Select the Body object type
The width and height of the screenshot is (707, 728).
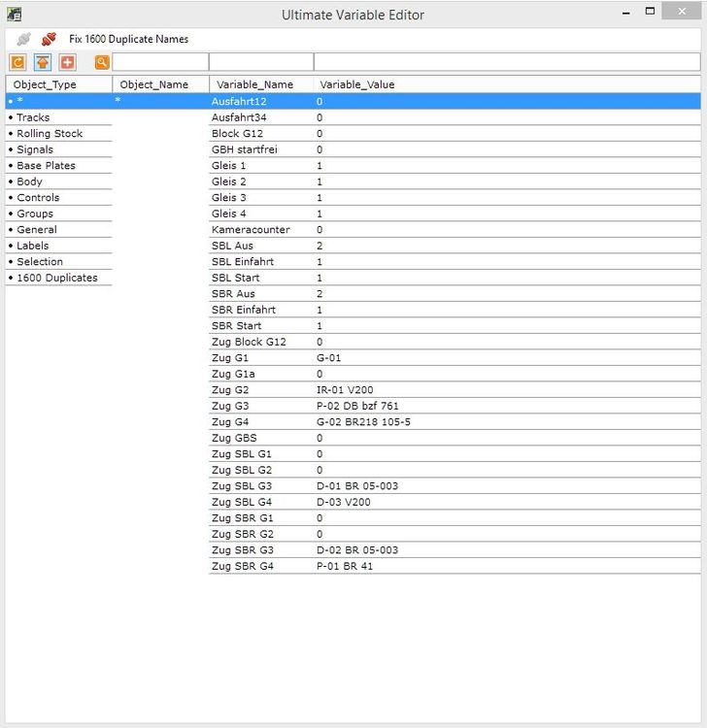click(x=29, y=182)
